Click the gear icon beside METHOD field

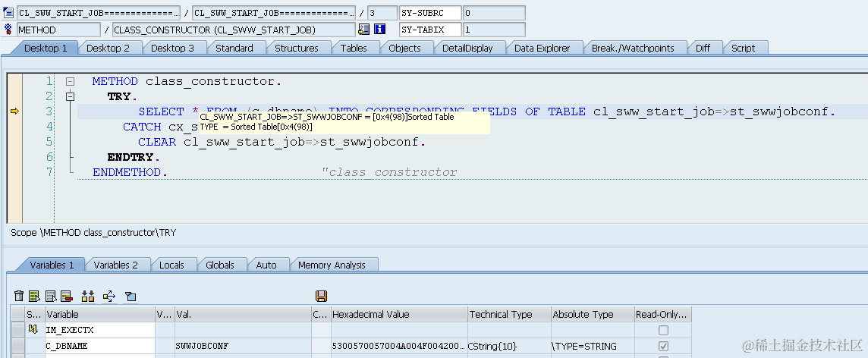pyautogui.click(x=8, y=30)
